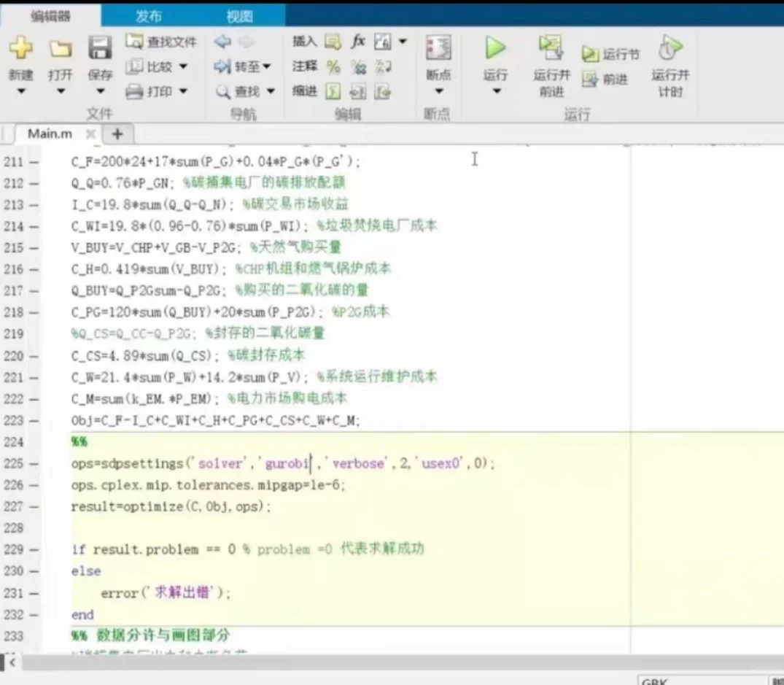Viewport: 784px width, 685px height.
Task: Set breakpoint dash at line 216
Action: 34,269
